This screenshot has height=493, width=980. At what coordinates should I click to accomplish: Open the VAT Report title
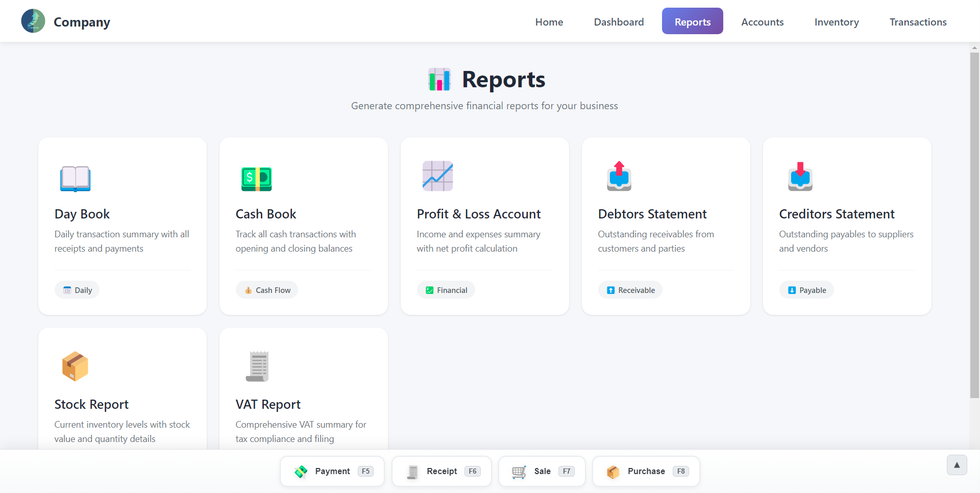[268, 404]
